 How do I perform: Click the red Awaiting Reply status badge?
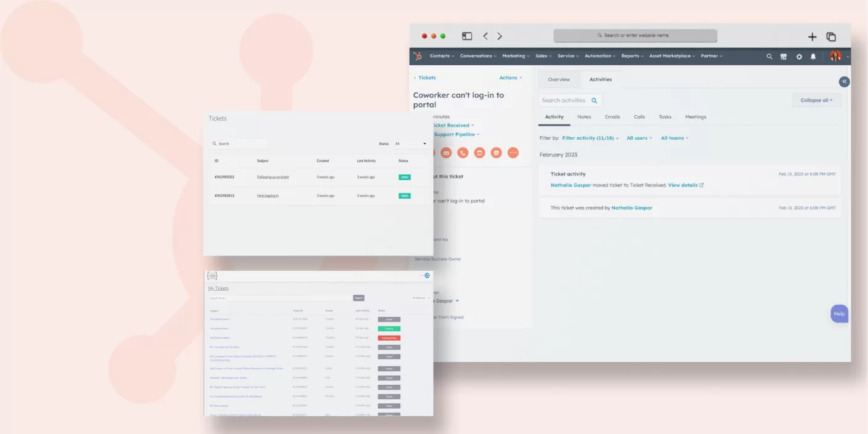tap(389, 338)
